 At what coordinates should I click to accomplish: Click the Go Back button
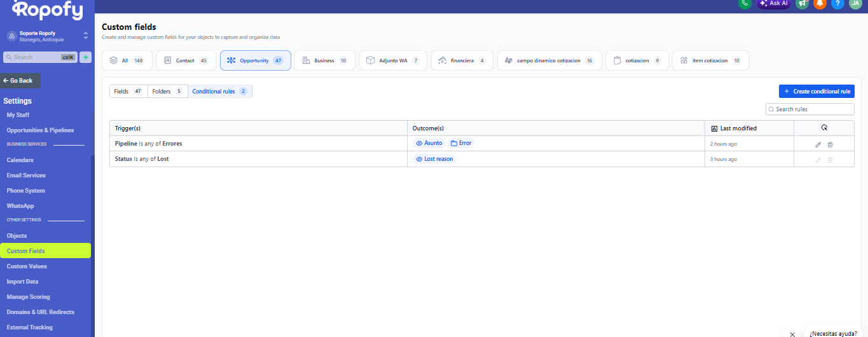click(20, 81)
